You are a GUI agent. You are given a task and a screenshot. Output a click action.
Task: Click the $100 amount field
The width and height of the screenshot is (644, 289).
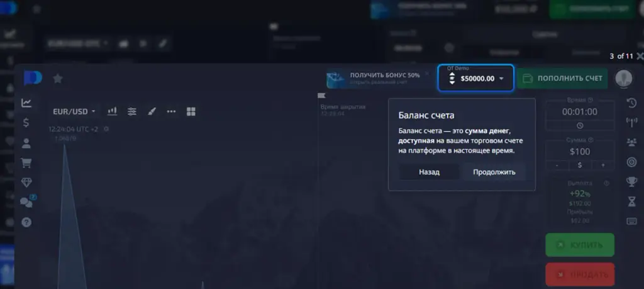[x=580, y=152]
